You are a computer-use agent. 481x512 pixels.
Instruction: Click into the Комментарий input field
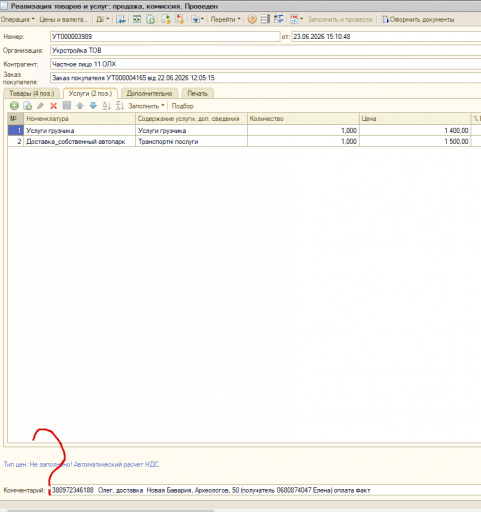coord(265,490)
